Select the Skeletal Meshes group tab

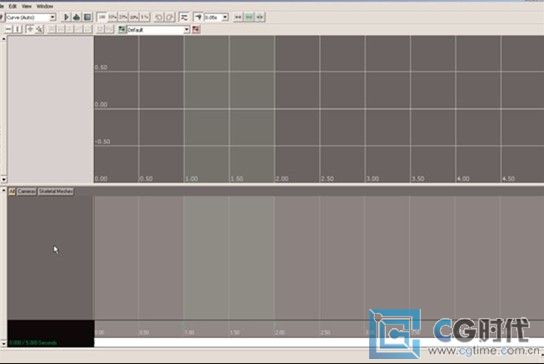coord(56,192)
